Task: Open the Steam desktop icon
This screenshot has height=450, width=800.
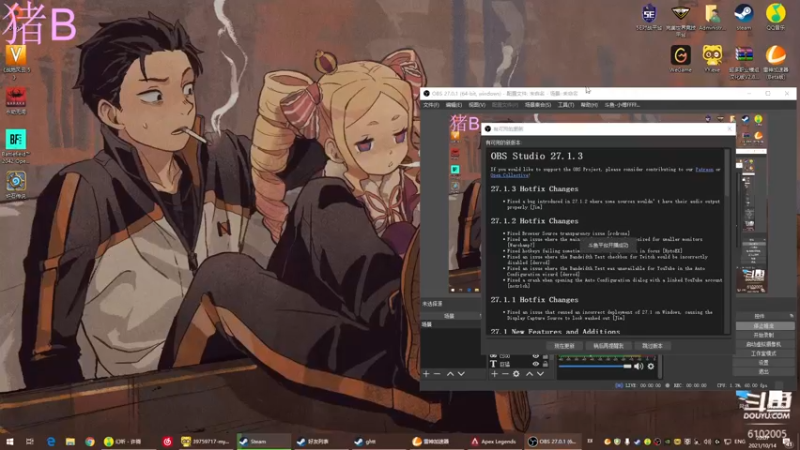Action: tap(744, 17)
